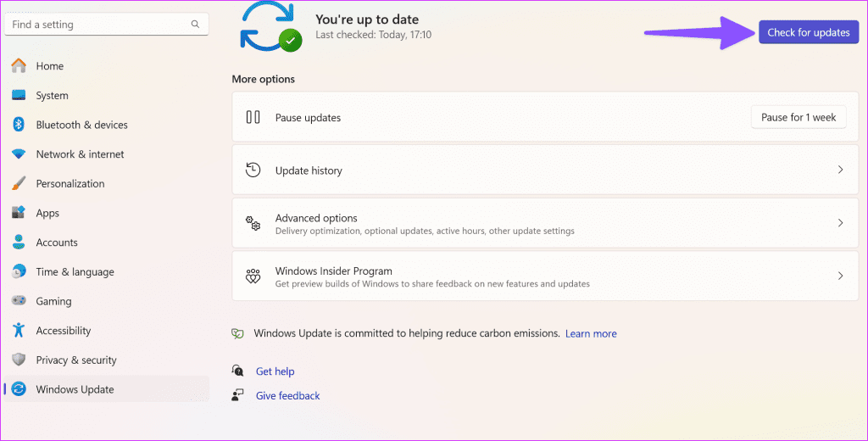Open Gaming settings
This screenshot has height=441, width=868.
[107, 301]
